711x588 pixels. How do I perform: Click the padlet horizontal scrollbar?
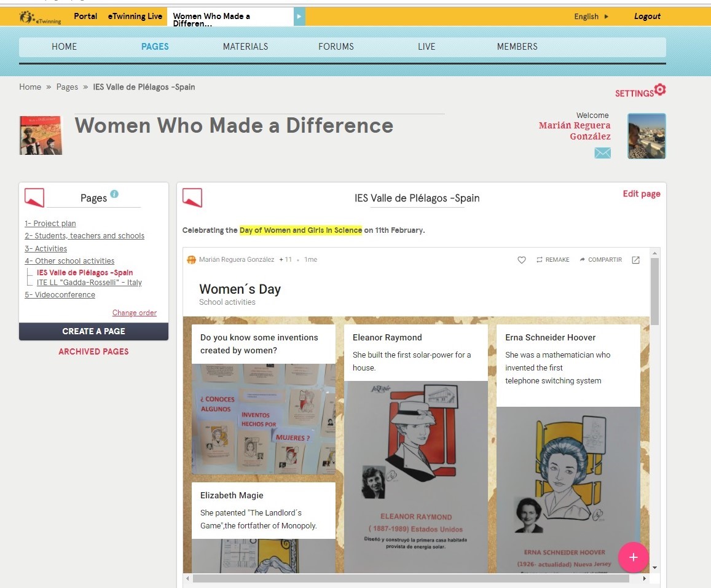410,579
